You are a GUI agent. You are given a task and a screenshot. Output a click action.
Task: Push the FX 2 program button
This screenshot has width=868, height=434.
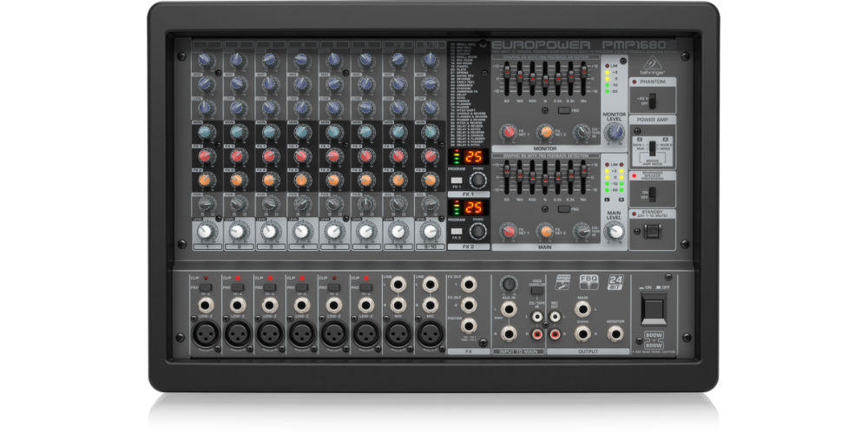pos(457,232)
